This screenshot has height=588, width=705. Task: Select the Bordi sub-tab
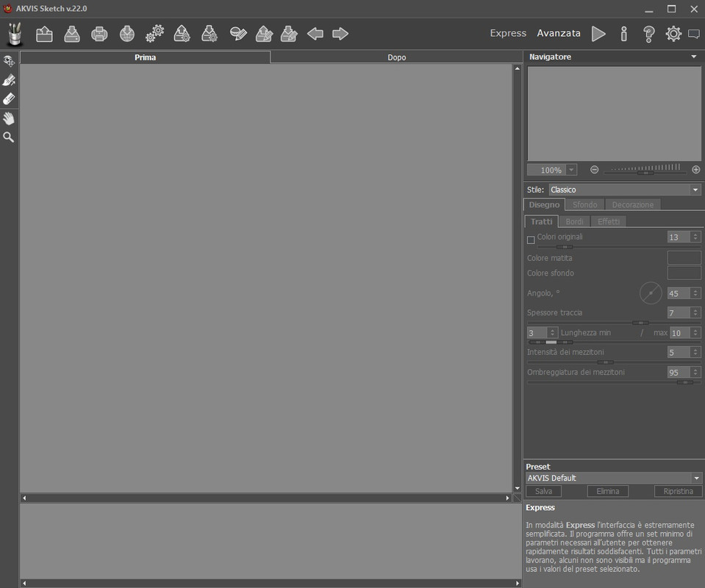[x=574, y=222]
